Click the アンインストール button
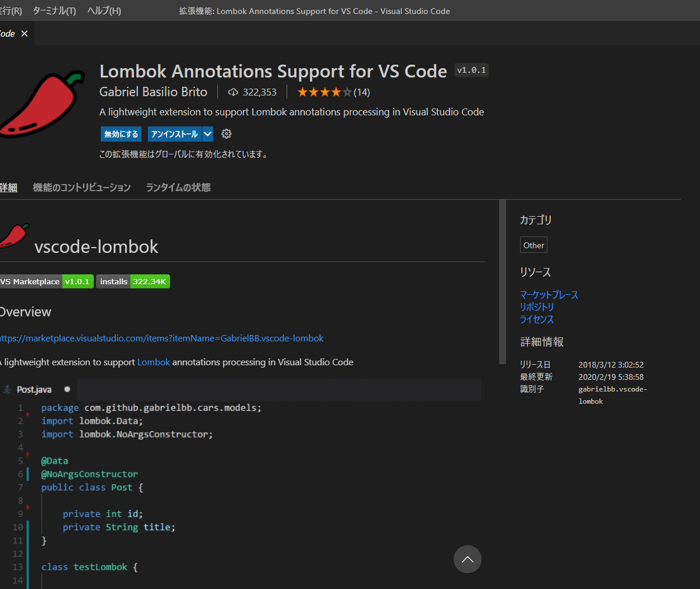The image size is (700, 589). [x=175, y=134]
